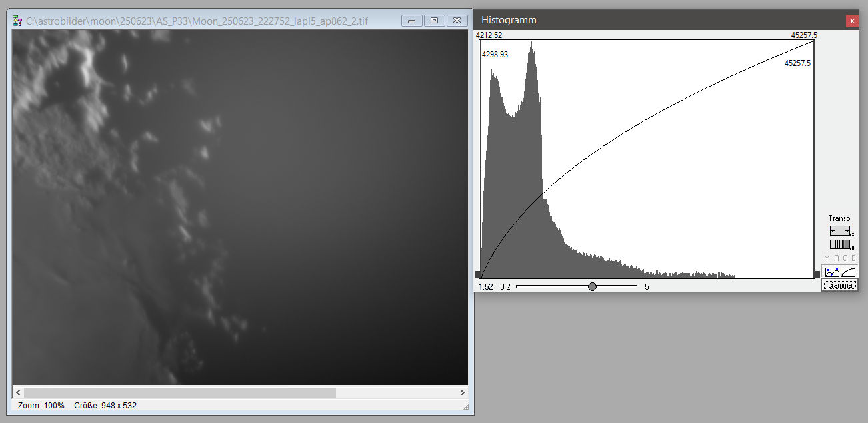Click the image window's title bar icon

point(19,21)
